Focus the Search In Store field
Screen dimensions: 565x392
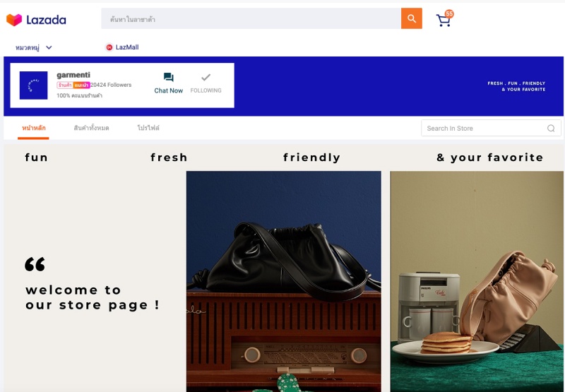point(491,129)
